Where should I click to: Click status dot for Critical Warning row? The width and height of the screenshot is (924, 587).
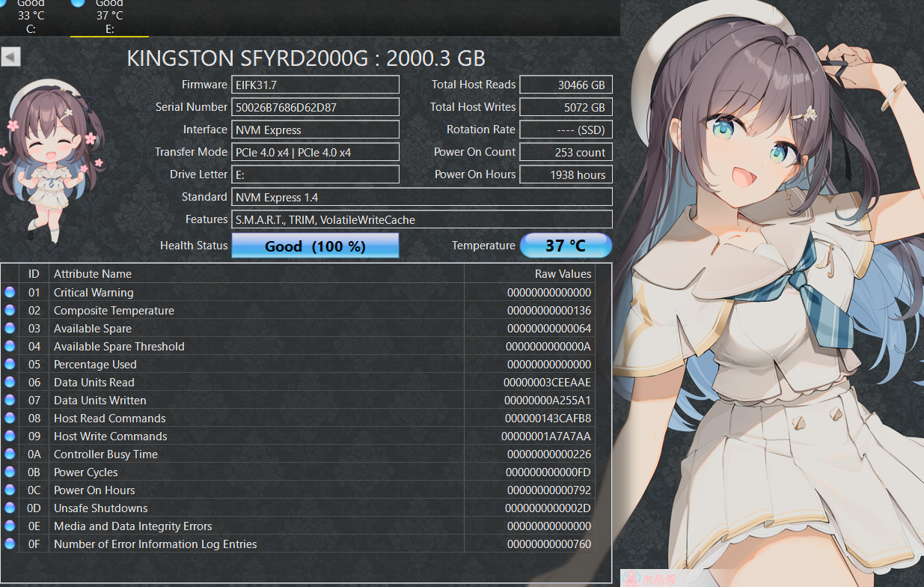point(10,292)
